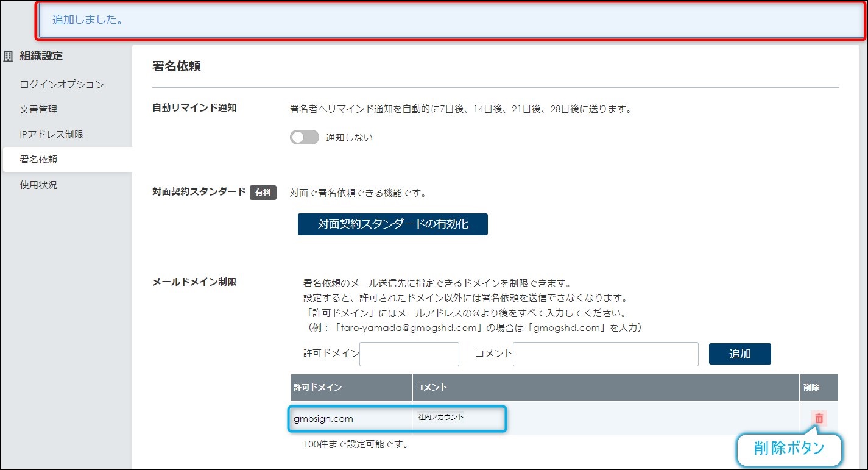Click the 有料 badge
The height and width of the screenshot is (470, 868).
pos(263,193)
